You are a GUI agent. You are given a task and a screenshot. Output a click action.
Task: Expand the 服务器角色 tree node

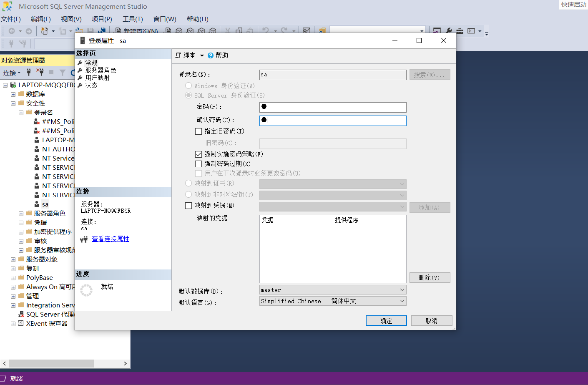pyautogui.click(x=21, y=214)
